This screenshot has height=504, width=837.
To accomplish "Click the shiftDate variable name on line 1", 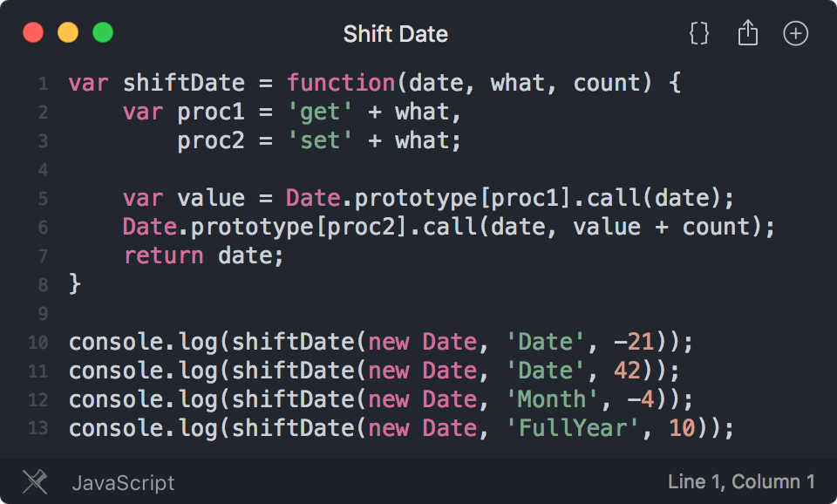I will pos(184,83).
